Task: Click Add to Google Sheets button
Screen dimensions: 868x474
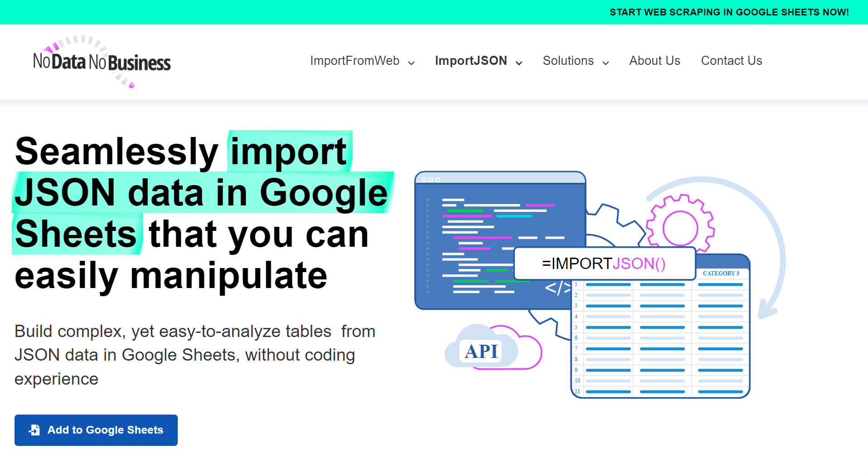Action: 96,430
